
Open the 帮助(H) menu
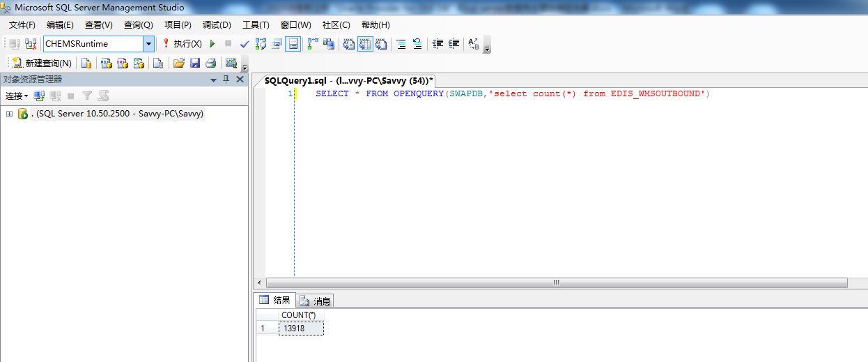click(375, 25)
